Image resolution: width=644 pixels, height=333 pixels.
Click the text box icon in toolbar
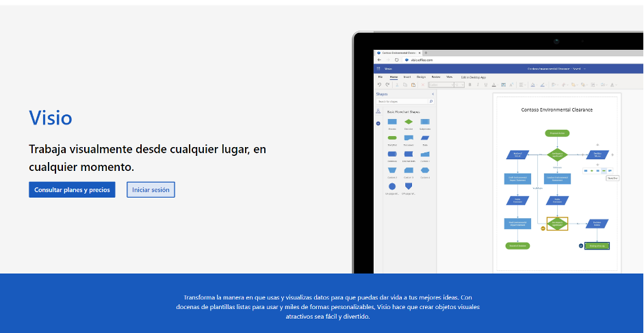click(x=503, y=85)
